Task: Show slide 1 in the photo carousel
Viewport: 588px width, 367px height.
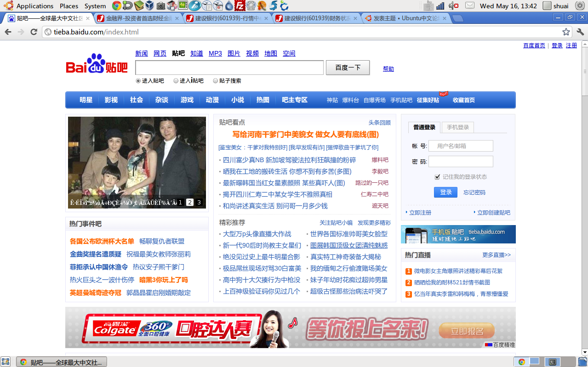Action: [181, 202]
